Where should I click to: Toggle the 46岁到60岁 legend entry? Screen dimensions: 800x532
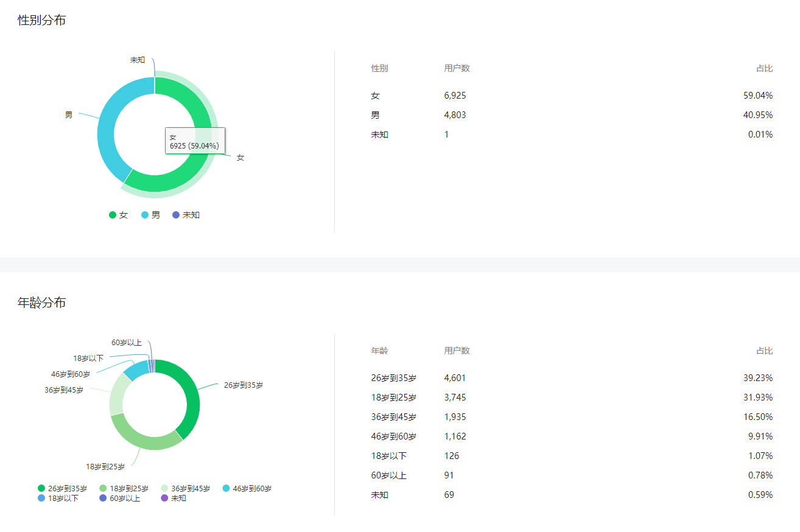[x=247, y=488]
